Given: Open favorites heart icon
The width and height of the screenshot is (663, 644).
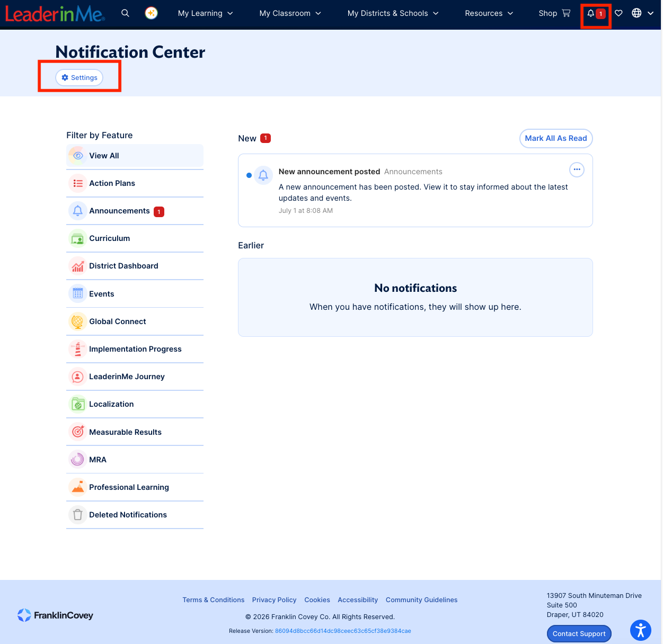Looking at the screenshot, I should [618, 13].
